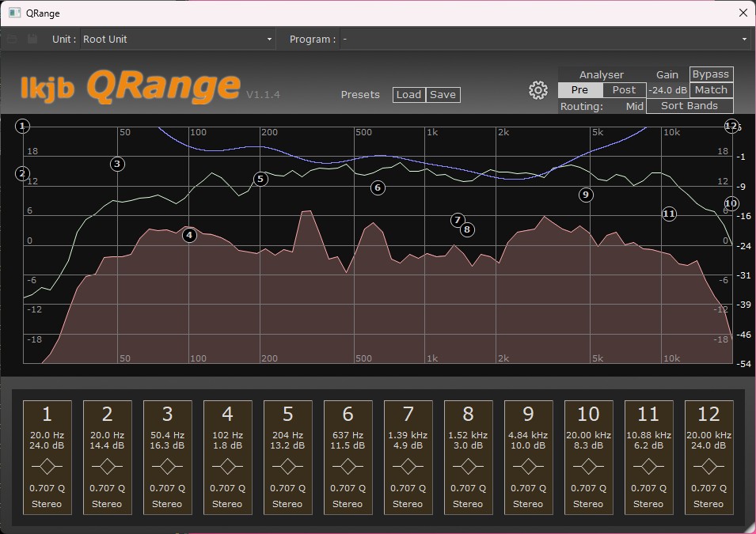This screenshot has width=756, height=534.
Task: Select band node 11 on graph
Action: [x=669, y=214]
